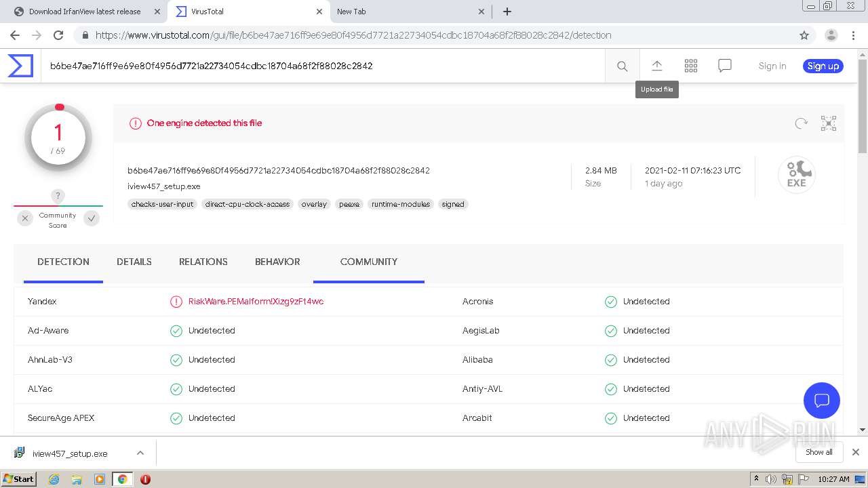Click the similar files graph icon
868x488 pixels.
(829, 123)
